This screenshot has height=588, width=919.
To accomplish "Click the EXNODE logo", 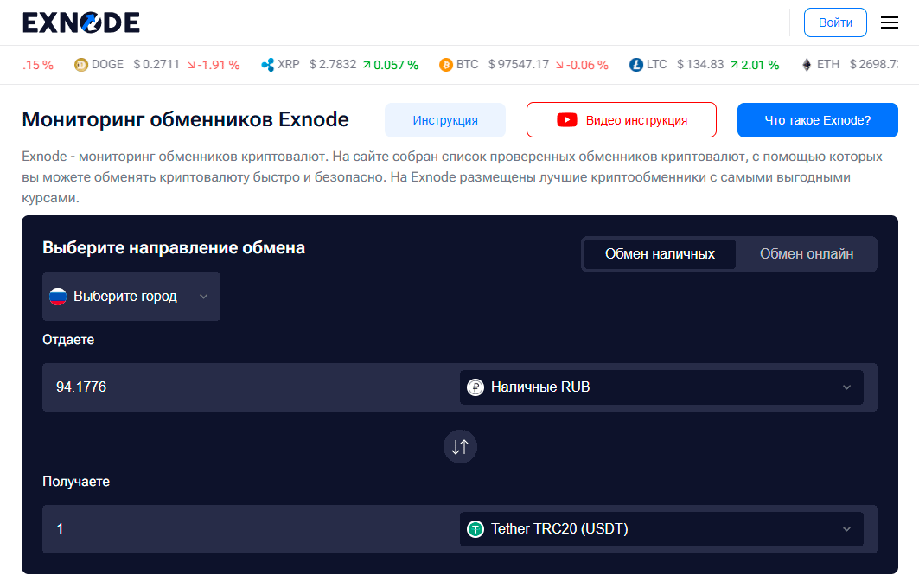I will [x=82, y=22].
